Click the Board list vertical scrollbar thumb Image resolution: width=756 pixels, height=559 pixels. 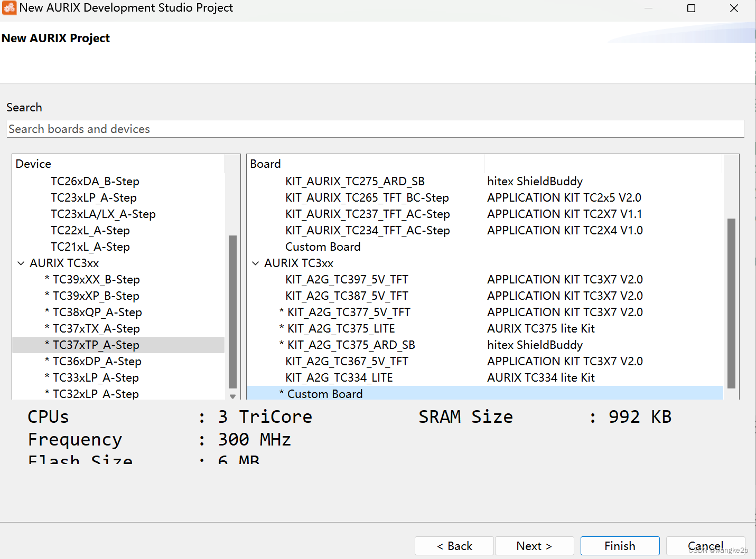tap(731, 304)
